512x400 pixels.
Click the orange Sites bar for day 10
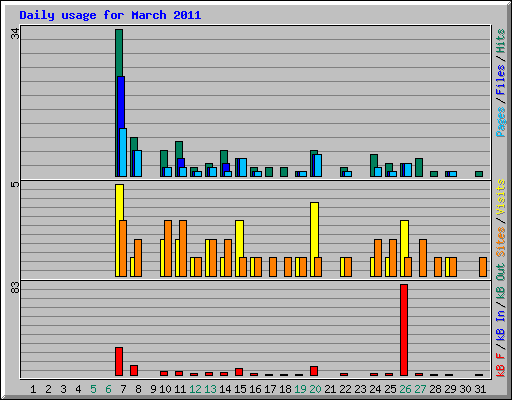coord(168,248)
